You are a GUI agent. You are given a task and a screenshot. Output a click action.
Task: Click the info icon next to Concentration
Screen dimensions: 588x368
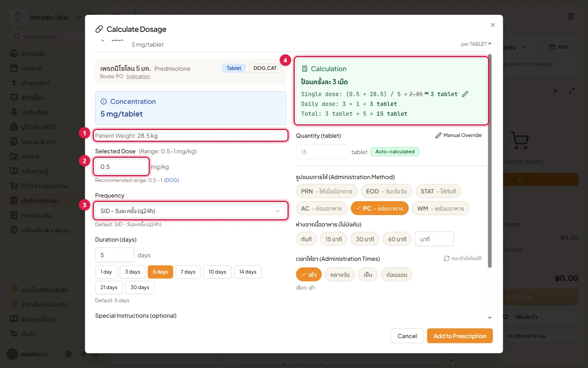coord(104,101)
